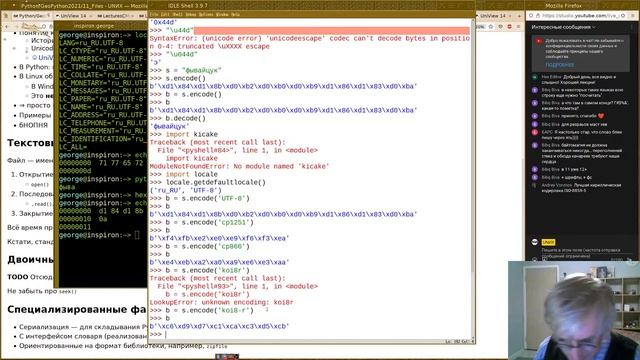The height and width of the screenshot is (360, 640).
Task: Click the 'Двоичны' heading in lecture page
Action: click(x=30, y=260)
